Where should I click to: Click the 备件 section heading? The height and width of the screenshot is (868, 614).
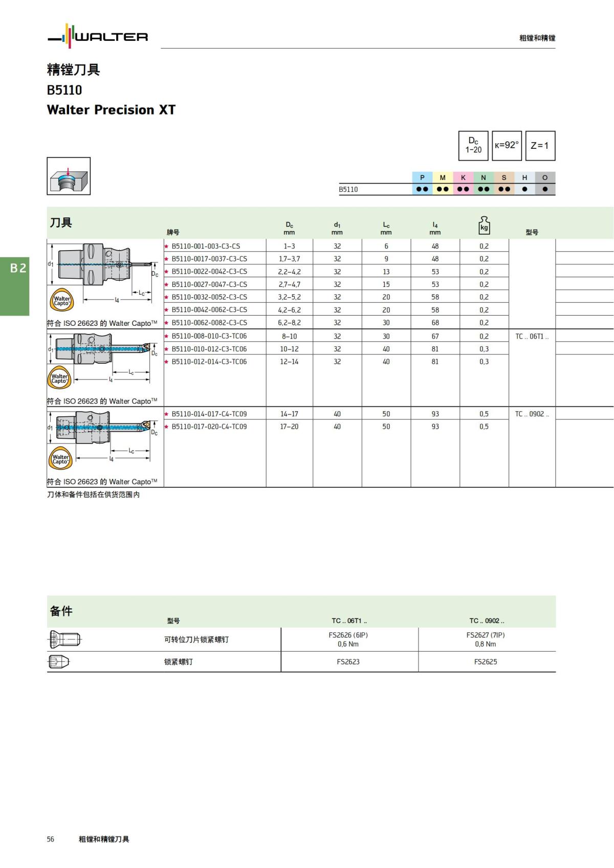point(61,611)
